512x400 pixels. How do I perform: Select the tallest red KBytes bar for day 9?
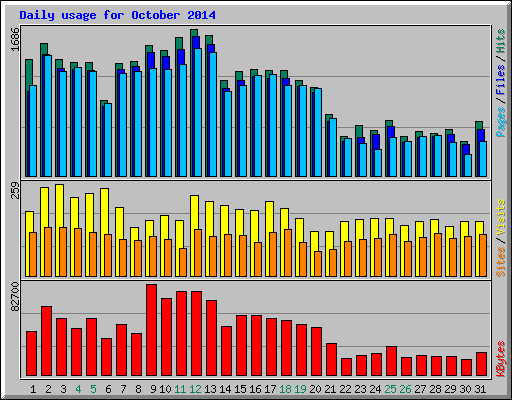[151, 330]
